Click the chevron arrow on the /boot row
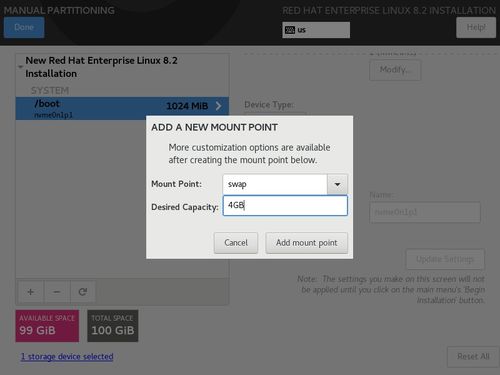Image resolution: width=500 pixels, height=375 pixels. point(218,106)
